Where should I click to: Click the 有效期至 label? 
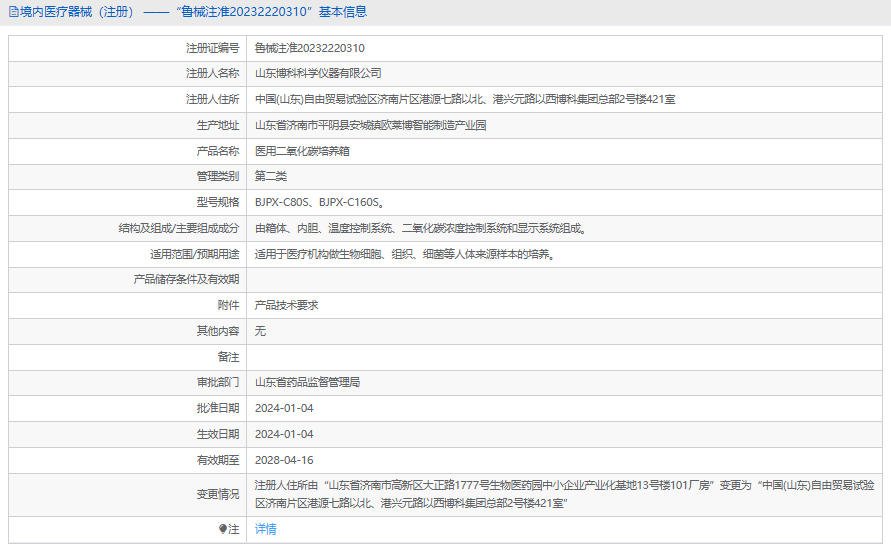coord(218,460)
